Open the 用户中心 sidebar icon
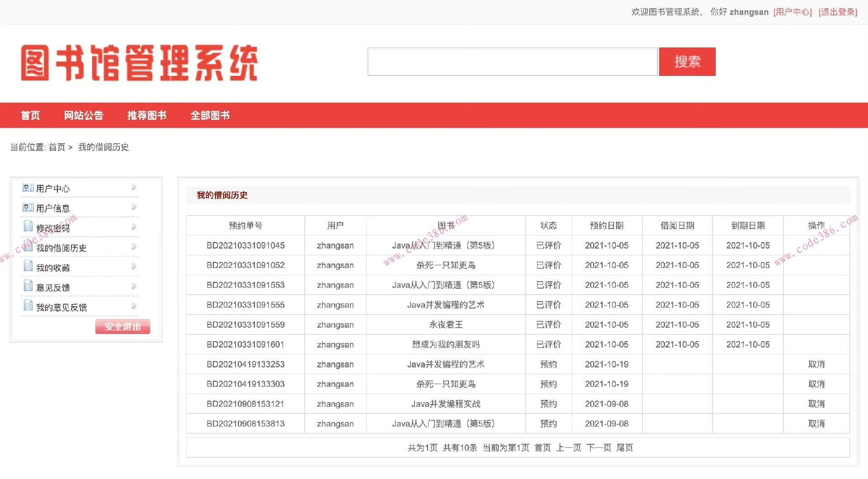The width and height of the screenshot is (868, 479). click(x=28, y=188)
